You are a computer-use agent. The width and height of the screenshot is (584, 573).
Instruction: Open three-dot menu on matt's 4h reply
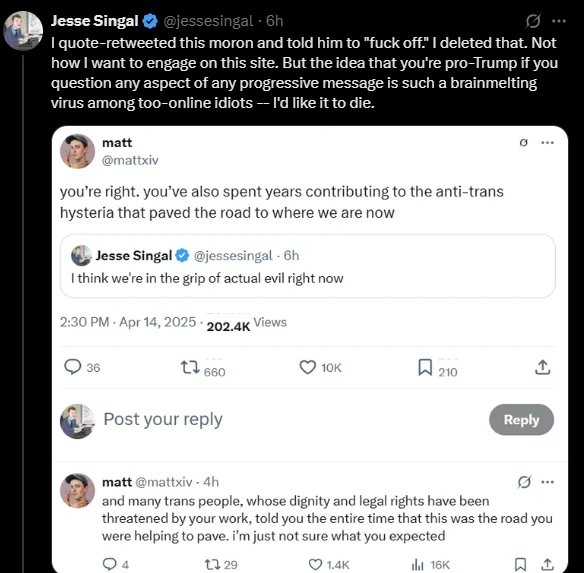coord(547,482)
